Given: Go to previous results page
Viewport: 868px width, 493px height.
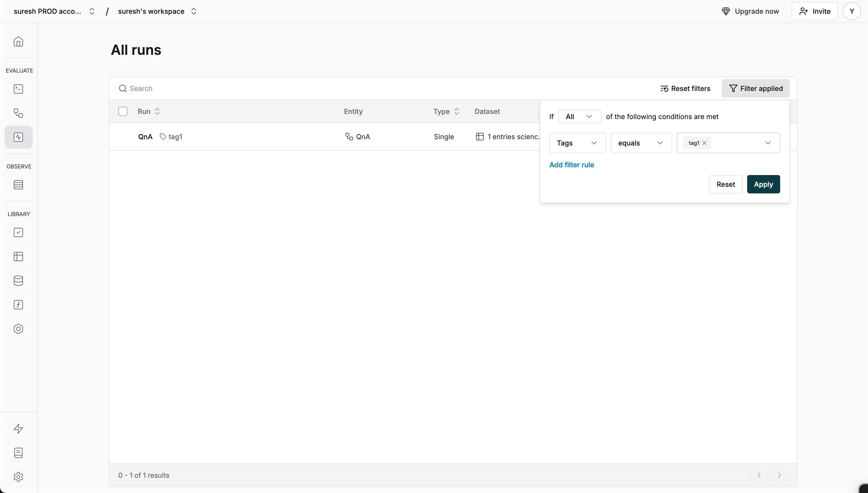Looking at the screenshot, I should coord(759,475).
